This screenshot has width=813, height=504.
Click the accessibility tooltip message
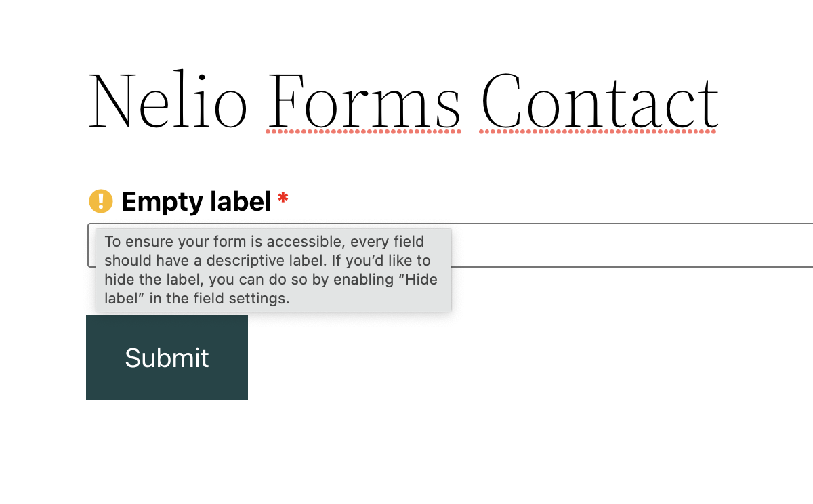274,270
